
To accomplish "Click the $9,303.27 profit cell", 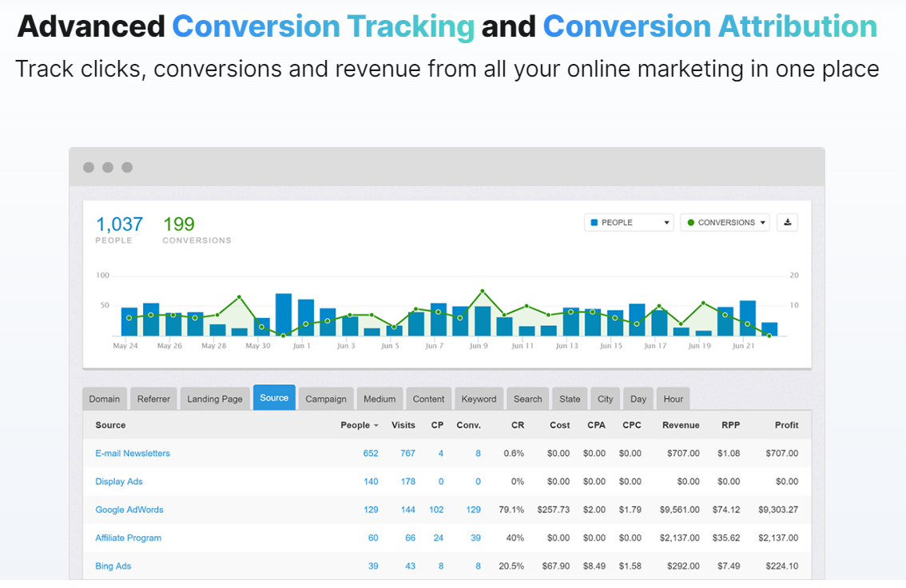I will (778, 510).
